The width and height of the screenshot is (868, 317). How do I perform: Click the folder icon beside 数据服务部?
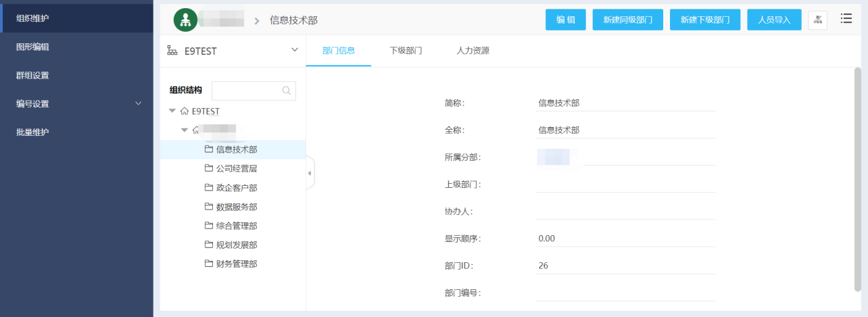209,207
